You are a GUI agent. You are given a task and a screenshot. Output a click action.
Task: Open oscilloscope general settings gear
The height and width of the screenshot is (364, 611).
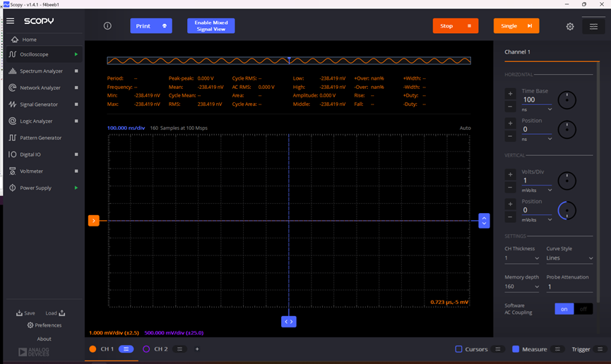[570, 27]
